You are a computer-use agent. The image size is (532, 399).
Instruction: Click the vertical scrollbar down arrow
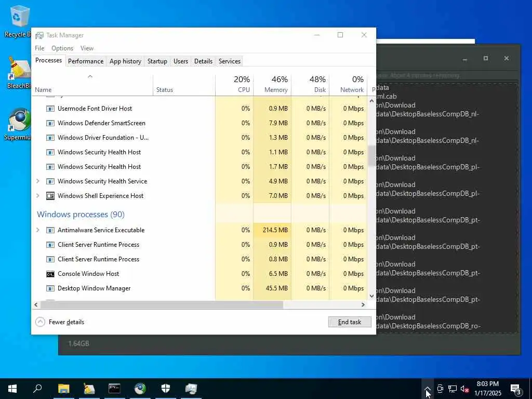[371, 296]
